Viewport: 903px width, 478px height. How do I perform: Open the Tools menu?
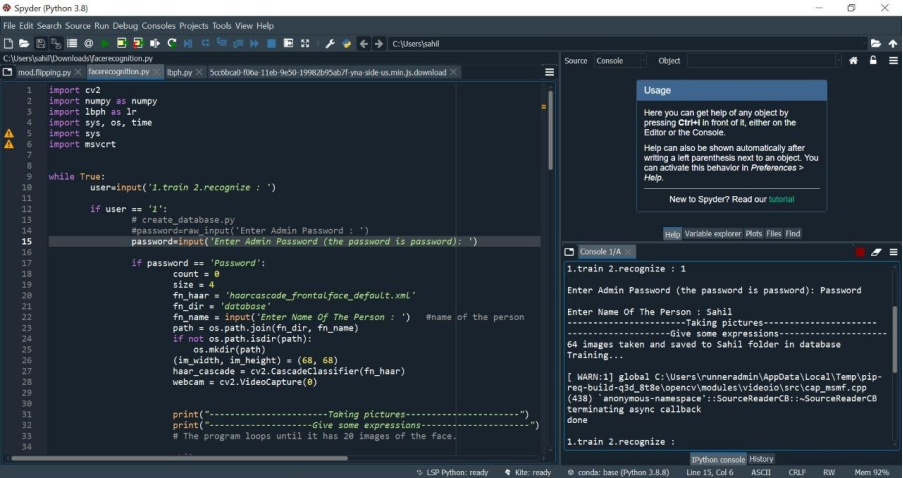(221, 26)
